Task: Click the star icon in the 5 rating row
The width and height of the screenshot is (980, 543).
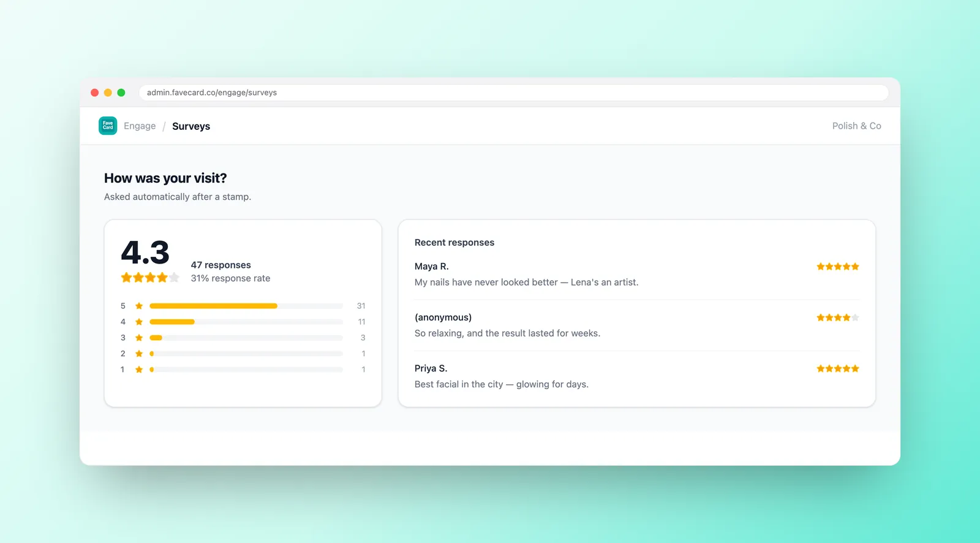Action: point(139,306)
